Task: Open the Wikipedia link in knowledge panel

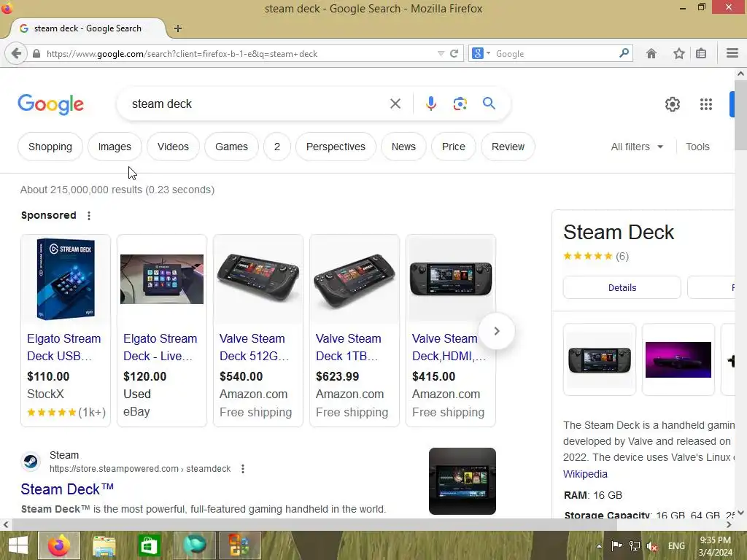Action: pos(585,474)
